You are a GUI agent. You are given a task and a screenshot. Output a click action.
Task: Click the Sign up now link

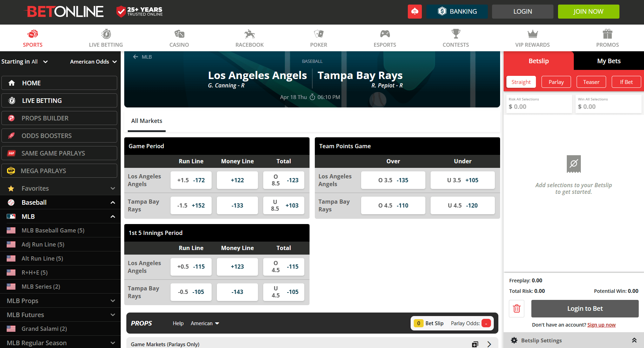pos(602,325)
